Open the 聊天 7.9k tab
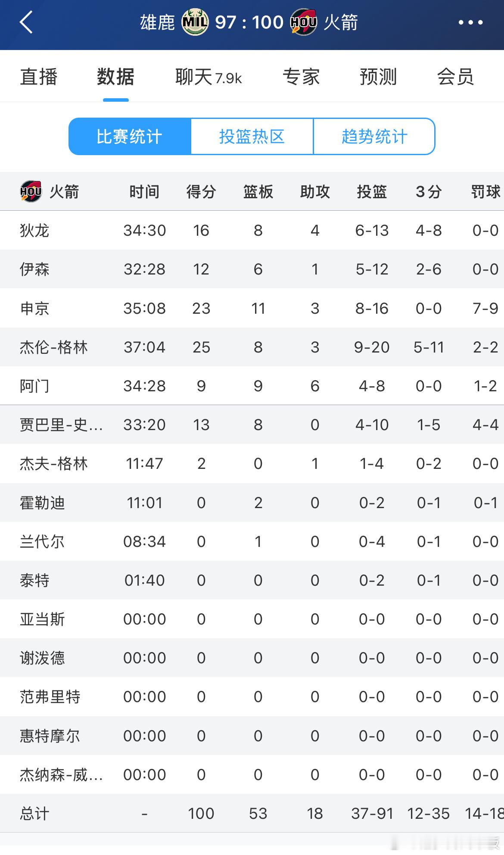The height and width of the screenshot is (855, 504). click(x=209, y=77)
